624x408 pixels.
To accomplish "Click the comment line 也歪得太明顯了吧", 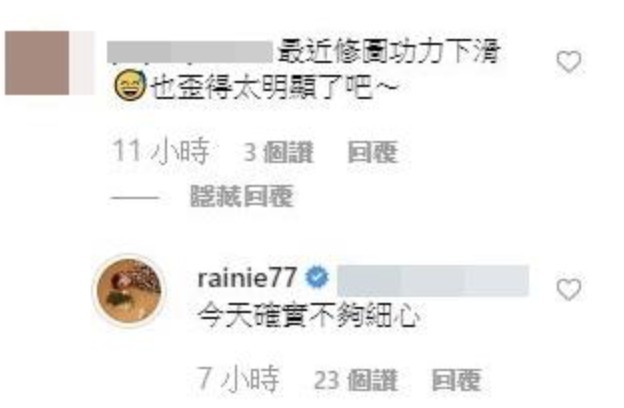I will [x=274, y=87].
